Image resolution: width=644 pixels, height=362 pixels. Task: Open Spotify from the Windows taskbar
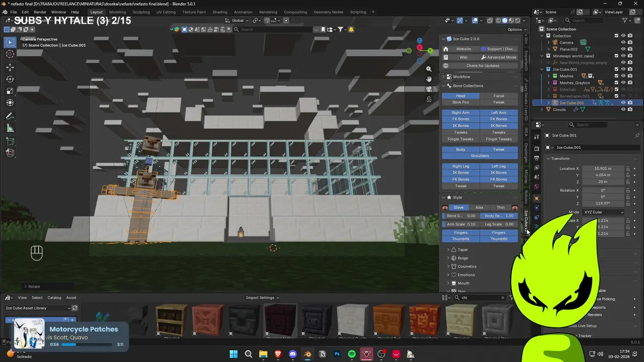click(352, 354)
